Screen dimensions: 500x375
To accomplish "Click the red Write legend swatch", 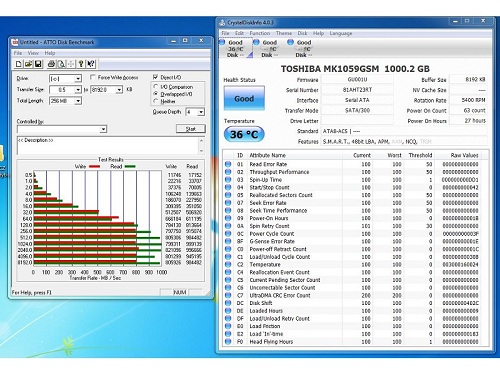I will 94,166.
